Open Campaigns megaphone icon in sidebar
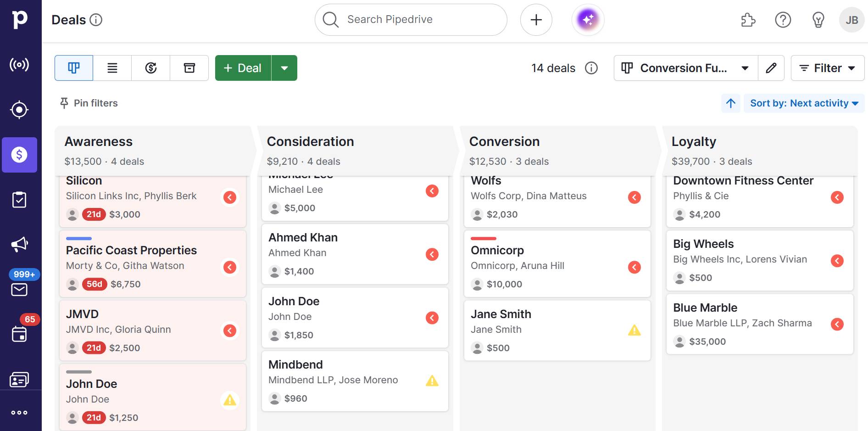 (x=20, y=244)
